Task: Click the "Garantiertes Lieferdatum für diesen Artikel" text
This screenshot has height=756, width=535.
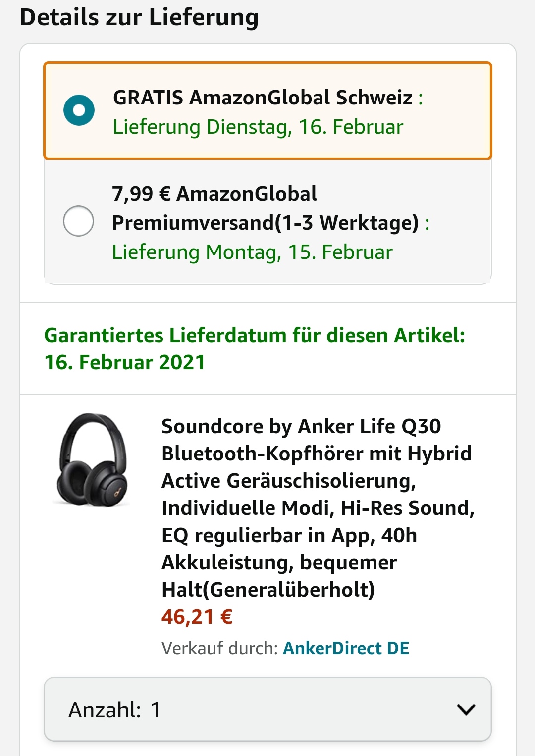Action: coord(255,335)
